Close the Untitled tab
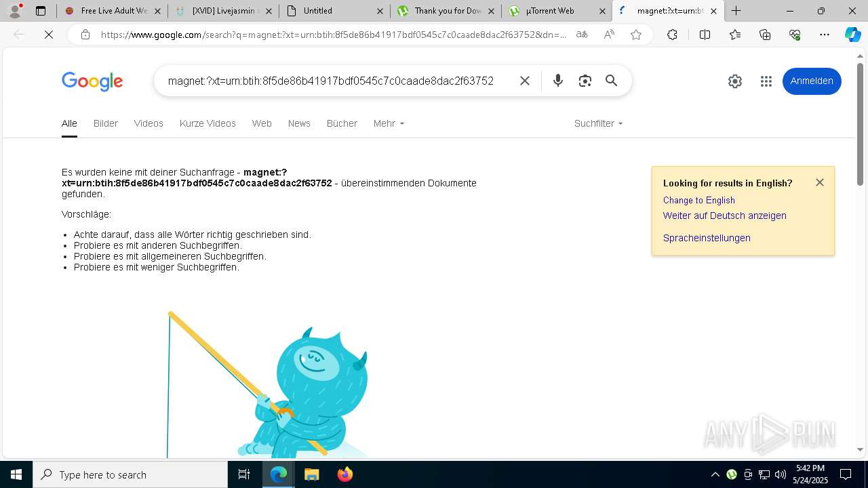The width and height of the screenshot is (868, 488). click(x=380, y=11)
